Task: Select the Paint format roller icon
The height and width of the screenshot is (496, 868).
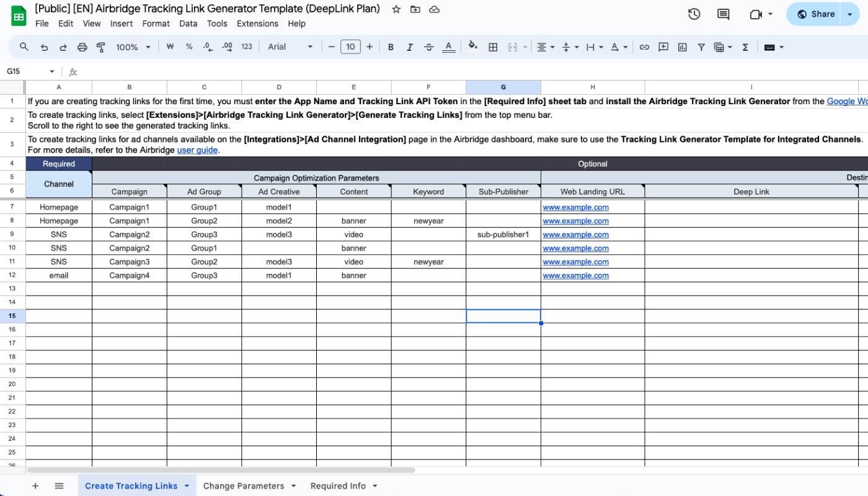Action: [x=101, y=47]
